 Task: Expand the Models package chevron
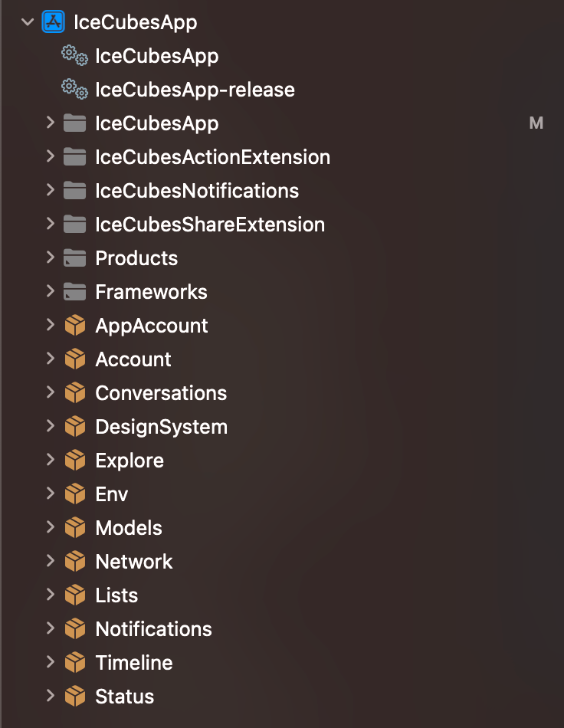50,527
